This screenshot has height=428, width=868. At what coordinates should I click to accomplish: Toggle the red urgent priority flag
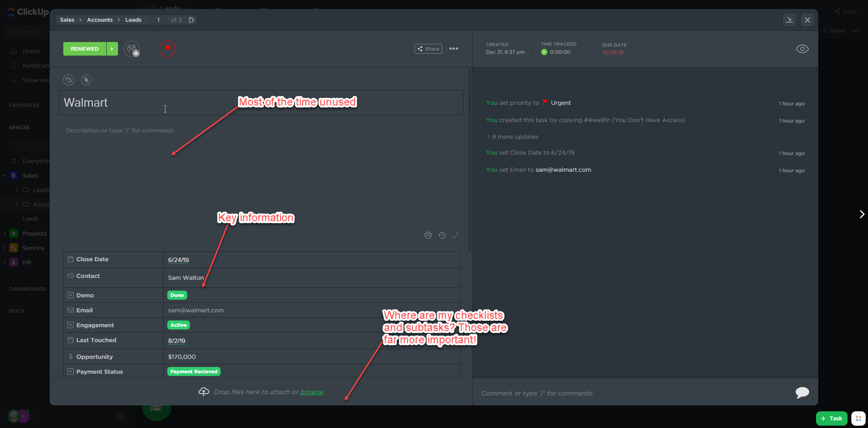coord(167,48)
